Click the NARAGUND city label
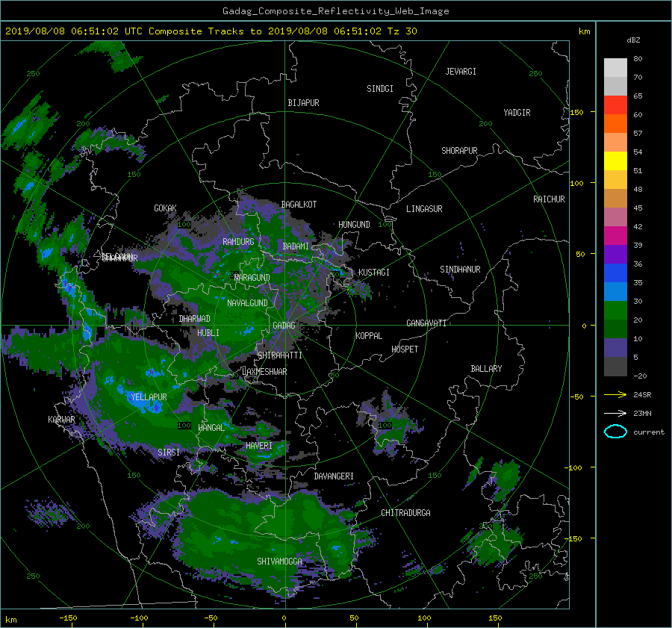 (252, 278)
